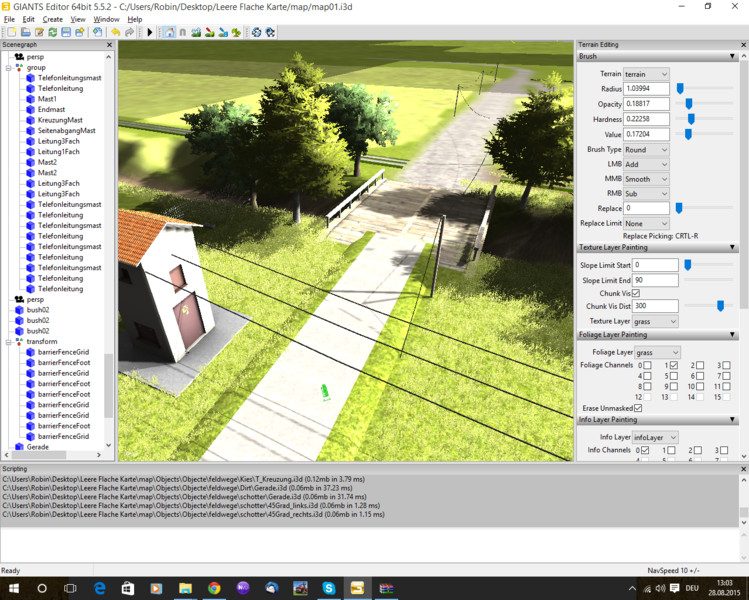Click the Opacity slider handle
The image size is (749, 600).
click(689, 104)
